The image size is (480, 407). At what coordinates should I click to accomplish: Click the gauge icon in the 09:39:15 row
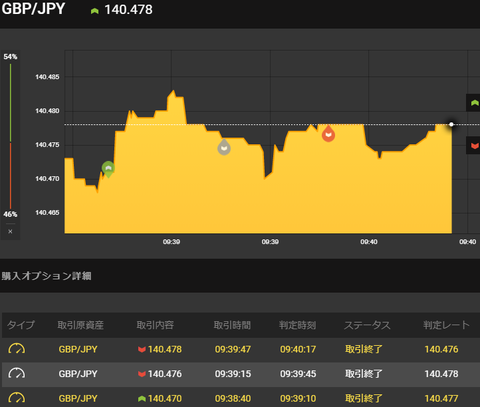point(17,373)
